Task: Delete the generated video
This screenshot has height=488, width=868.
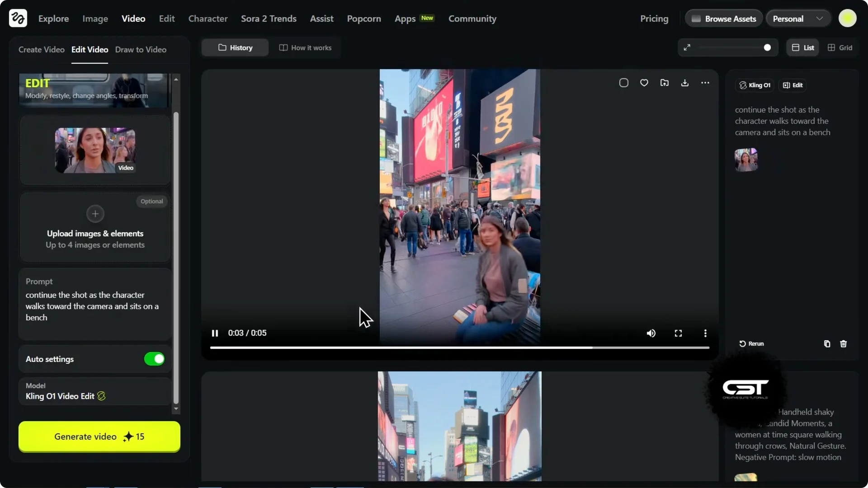Action: pos(843,344)
